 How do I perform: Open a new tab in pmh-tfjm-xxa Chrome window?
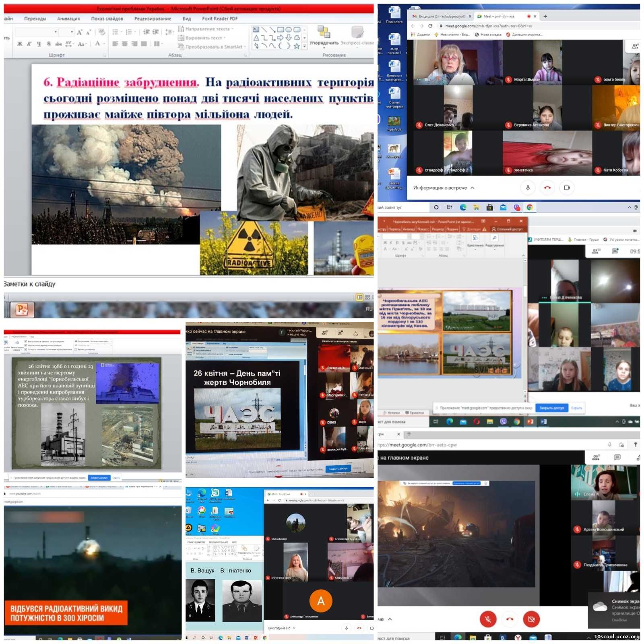[545, 17]
